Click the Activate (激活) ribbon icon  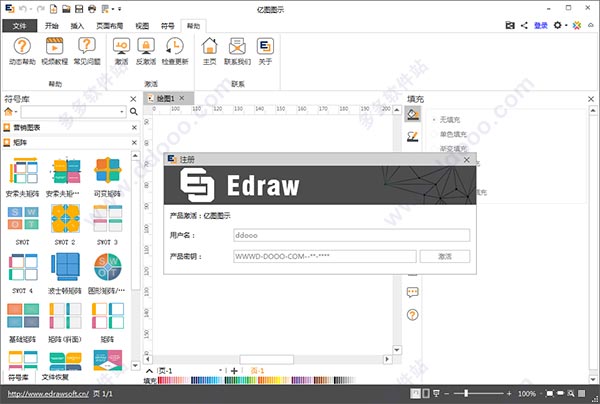click(121, 51)
